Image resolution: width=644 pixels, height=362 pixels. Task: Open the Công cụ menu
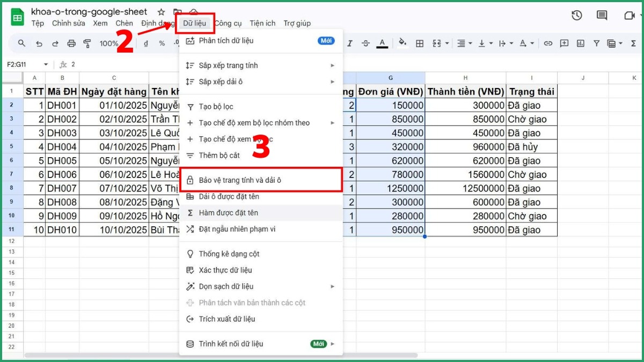228,23
